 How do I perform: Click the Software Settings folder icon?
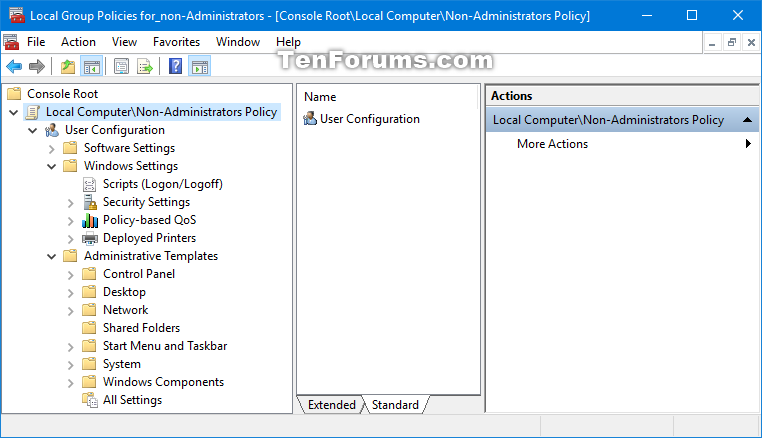(70, 148)
